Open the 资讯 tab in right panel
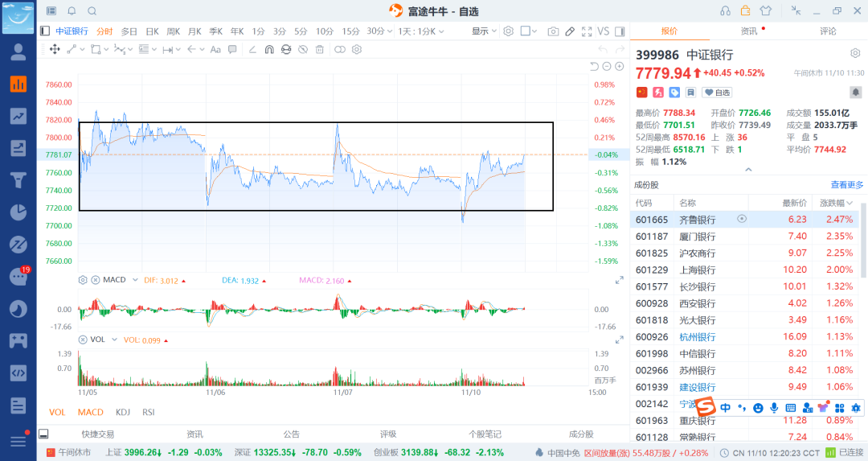This screenshot has width=868, height=461. point(749,31)
